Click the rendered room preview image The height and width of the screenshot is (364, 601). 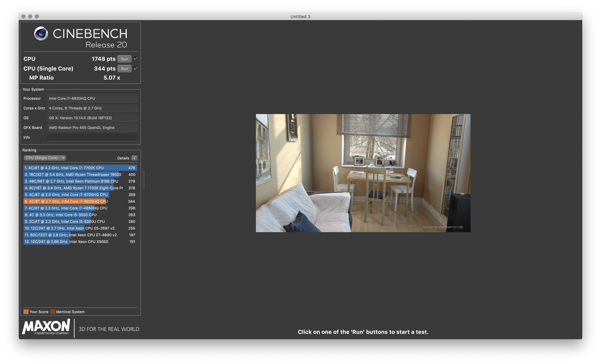point(363,173)
